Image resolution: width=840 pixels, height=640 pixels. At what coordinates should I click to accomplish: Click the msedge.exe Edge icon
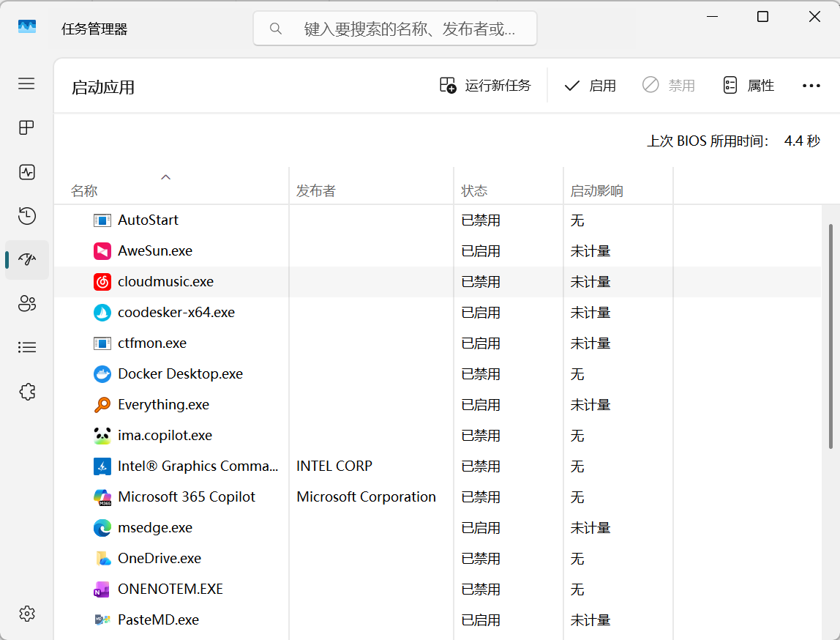[102, 528]
